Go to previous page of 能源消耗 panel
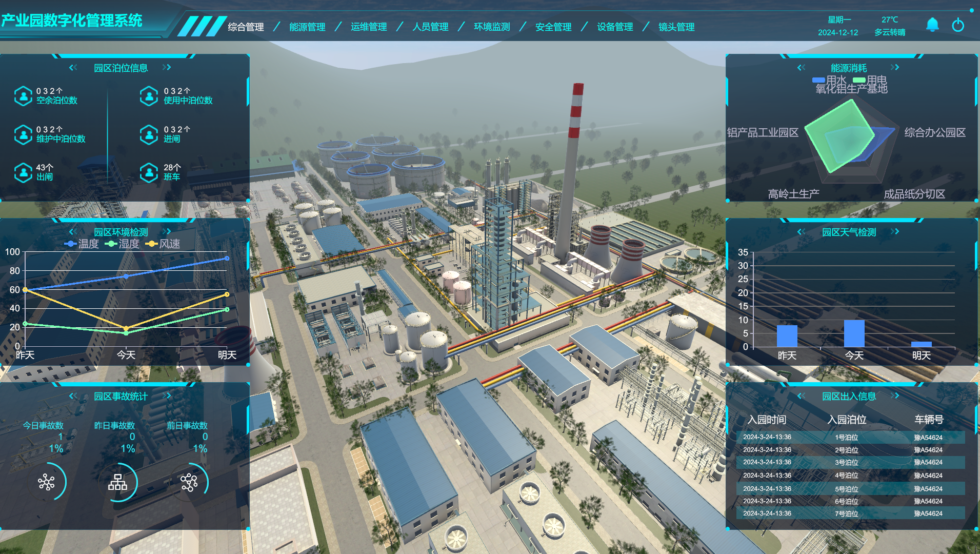Image resolution: width=980 pixels, height=554 pixels. click(x=801, y=68)
